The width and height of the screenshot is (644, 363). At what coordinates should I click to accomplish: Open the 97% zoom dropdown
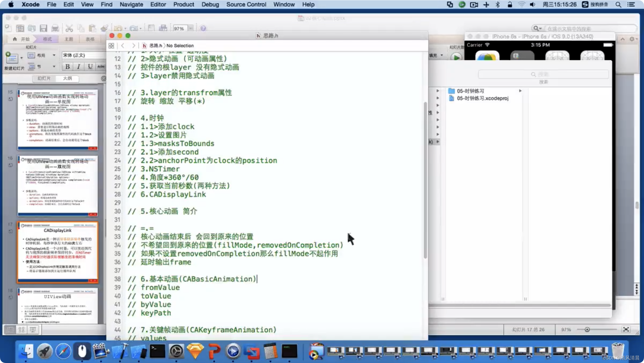tap(191, 28)
